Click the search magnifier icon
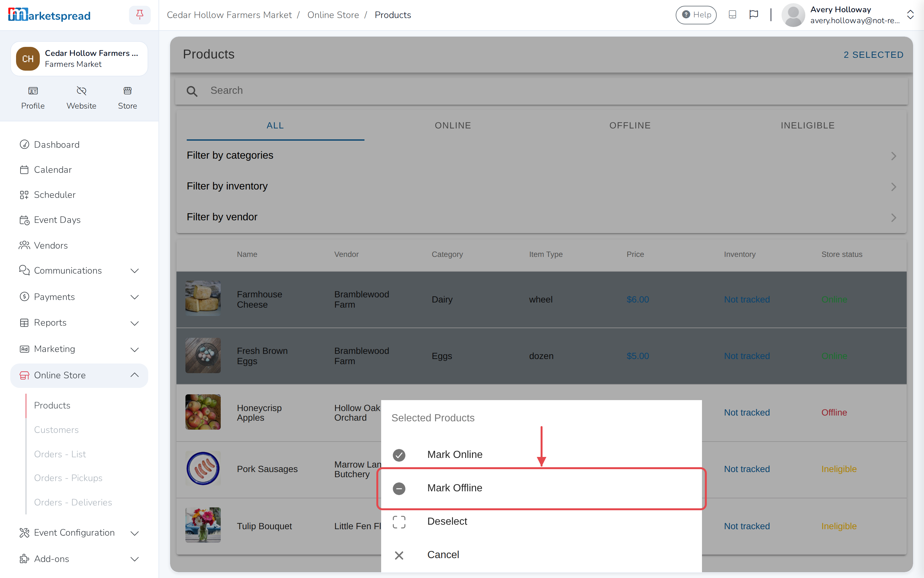The image size is (924, 578). [192, 91]
